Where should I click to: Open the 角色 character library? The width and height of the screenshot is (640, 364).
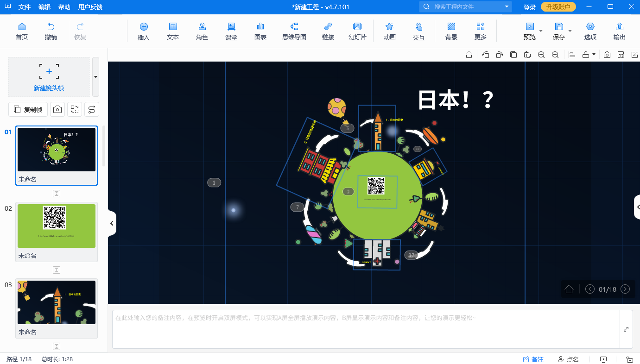coord(202,31)
